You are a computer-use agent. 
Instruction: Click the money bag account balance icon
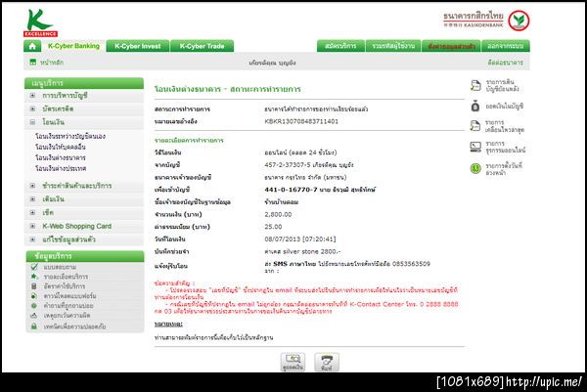pyautogui.click(x=475, y=107)
